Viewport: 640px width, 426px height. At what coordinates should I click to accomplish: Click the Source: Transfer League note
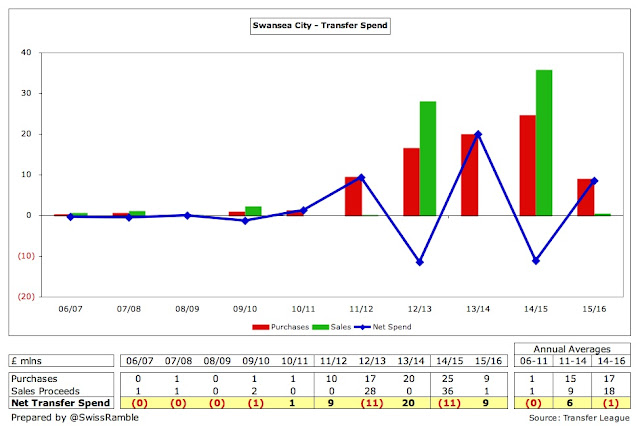(579, 418)
